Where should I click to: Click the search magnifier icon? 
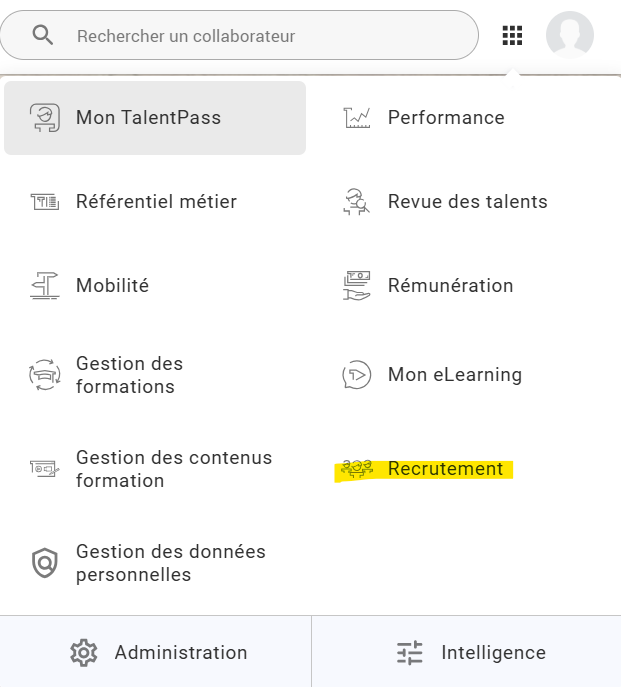(x=43, y=36)
